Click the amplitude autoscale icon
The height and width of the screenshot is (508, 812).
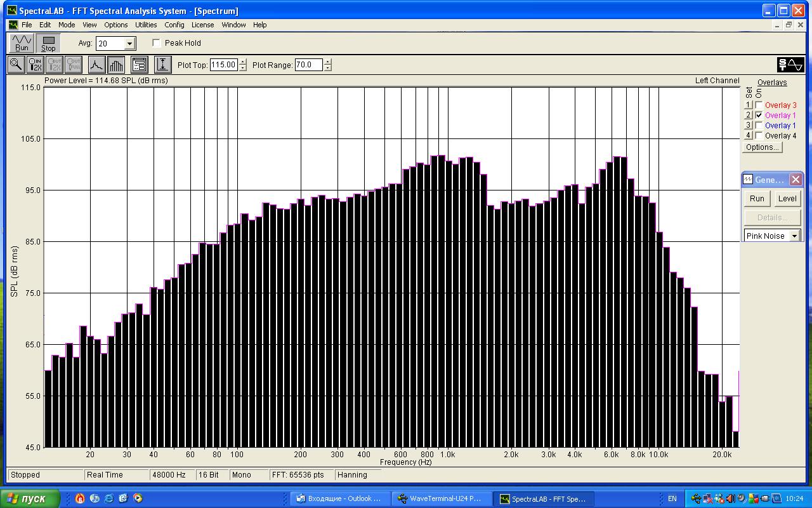point(163,64)
